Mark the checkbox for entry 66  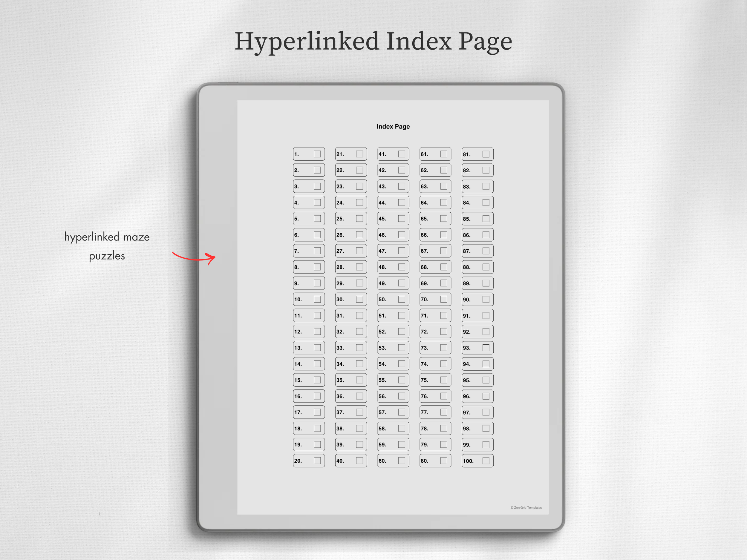444,234
